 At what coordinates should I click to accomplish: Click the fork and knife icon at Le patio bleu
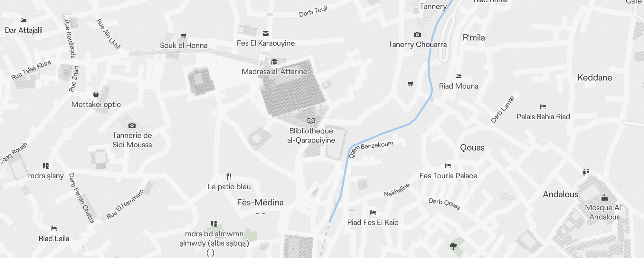point(229,176)
